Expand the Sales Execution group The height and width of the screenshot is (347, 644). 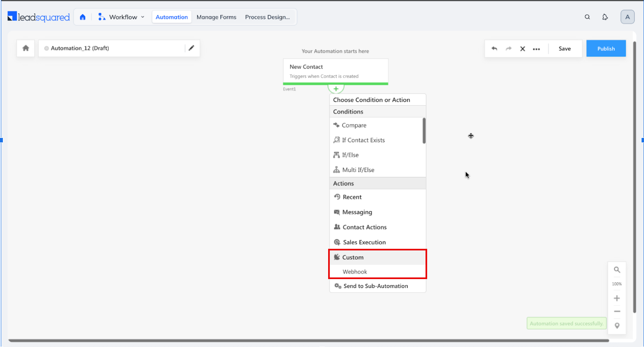pos(378,242)
